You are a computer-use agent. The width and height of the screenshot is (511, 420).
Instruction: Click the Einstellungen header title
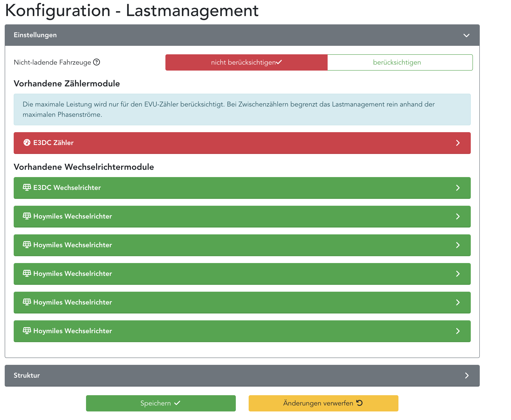[35, 35]
